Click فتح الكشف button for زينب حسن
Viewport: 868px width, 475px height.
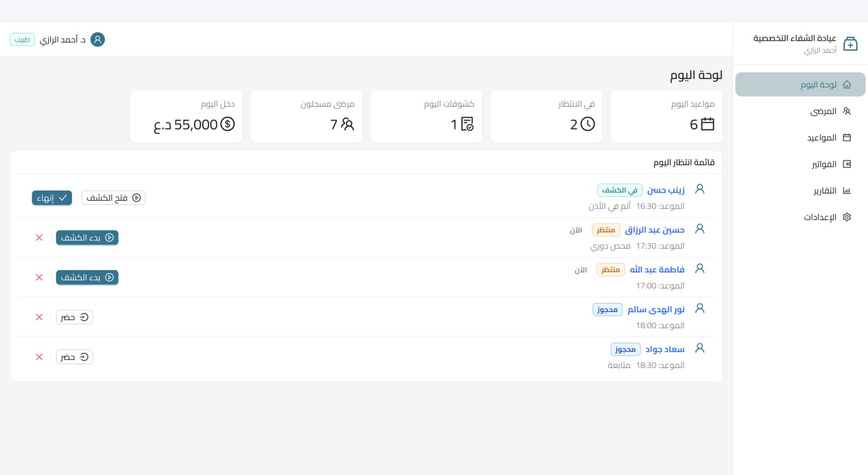(x=113, y=198)
